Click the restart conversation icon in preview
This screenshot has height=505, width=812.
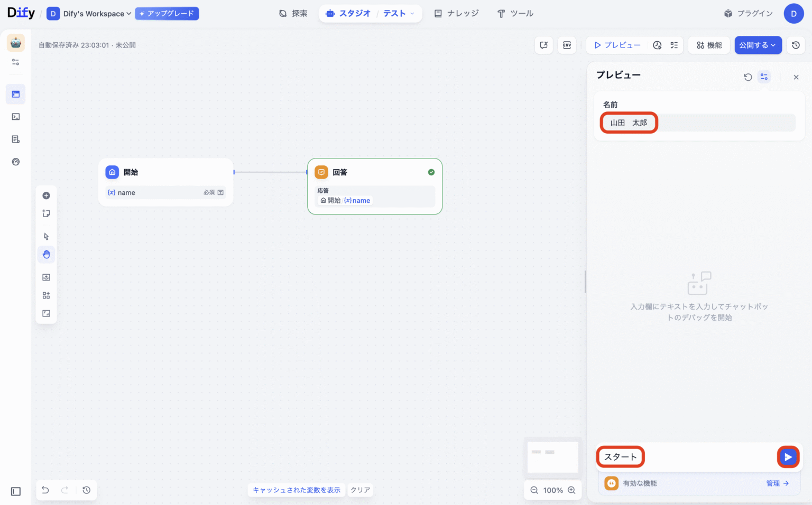748,77
